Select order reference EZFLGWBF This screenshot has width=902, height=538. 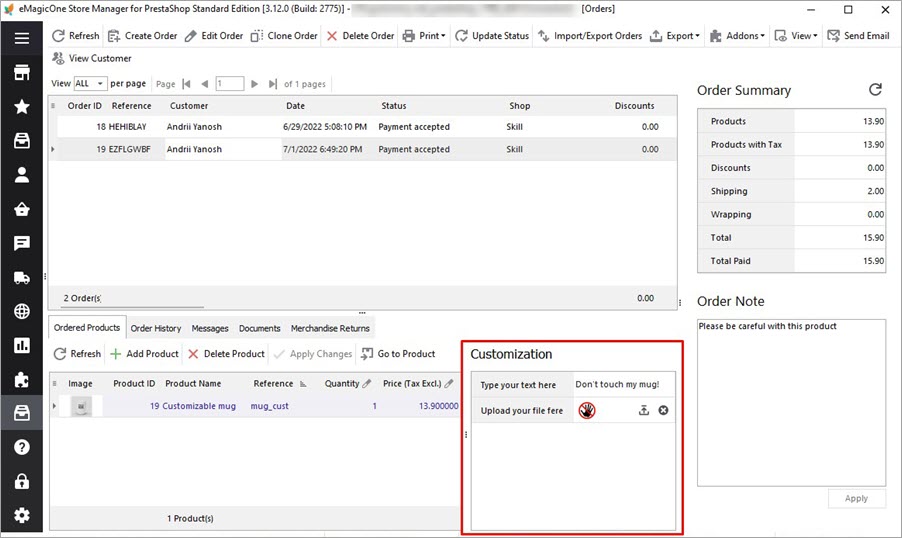(129, 149)
